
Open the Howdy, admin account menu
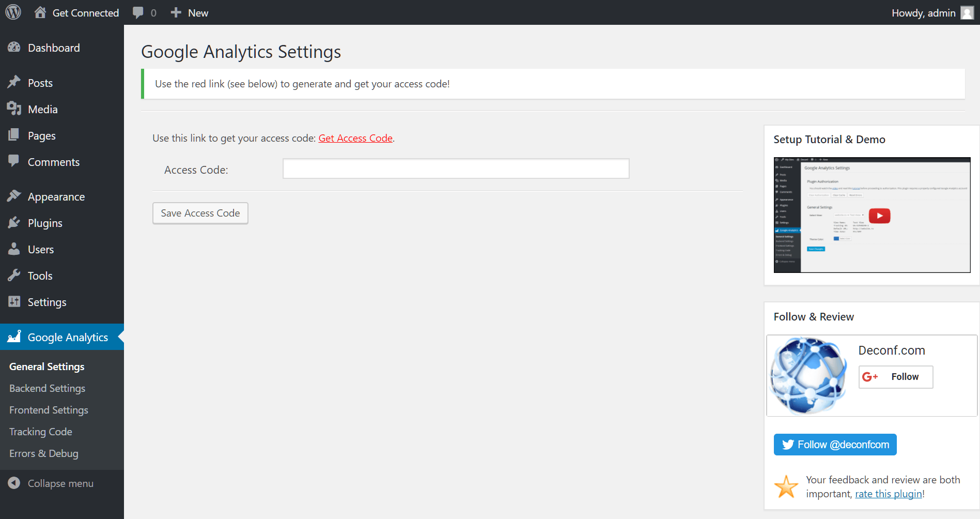932,13
